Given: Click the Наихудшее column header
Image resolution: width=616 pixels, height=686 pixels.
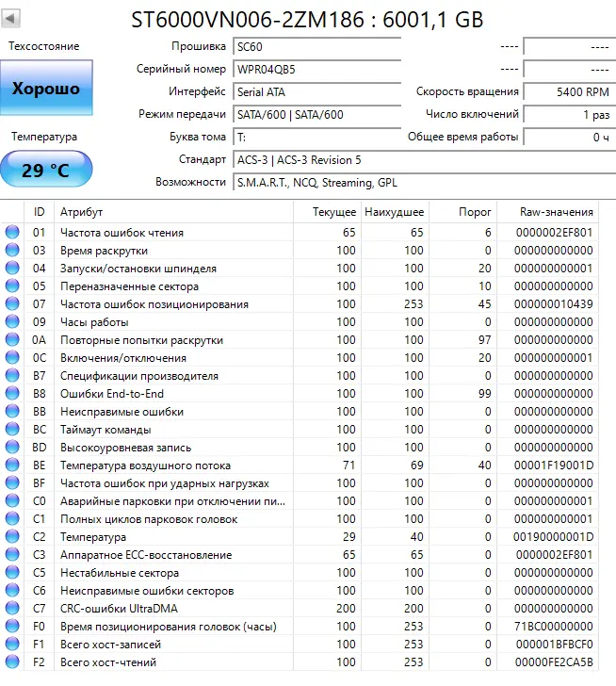Looking at the screenshot, I should (395, 212).
